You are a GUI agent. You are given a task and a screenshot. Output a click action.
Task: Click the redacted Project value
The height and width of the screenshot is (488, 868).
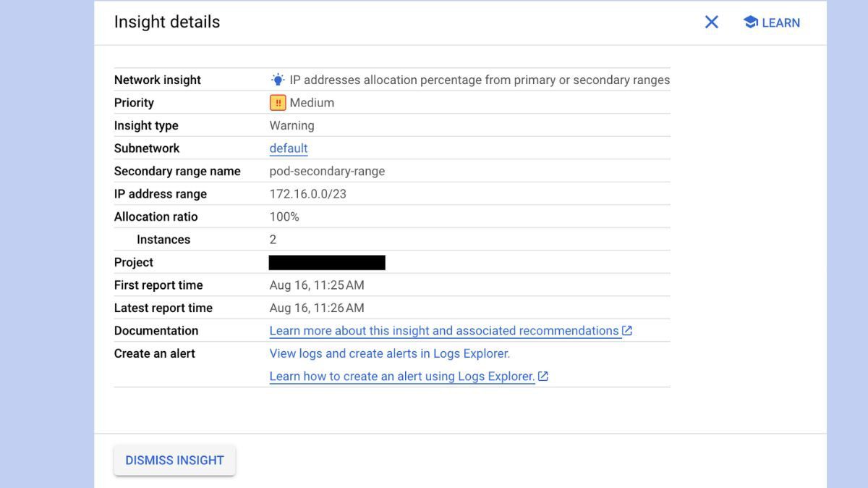(327, 262)
